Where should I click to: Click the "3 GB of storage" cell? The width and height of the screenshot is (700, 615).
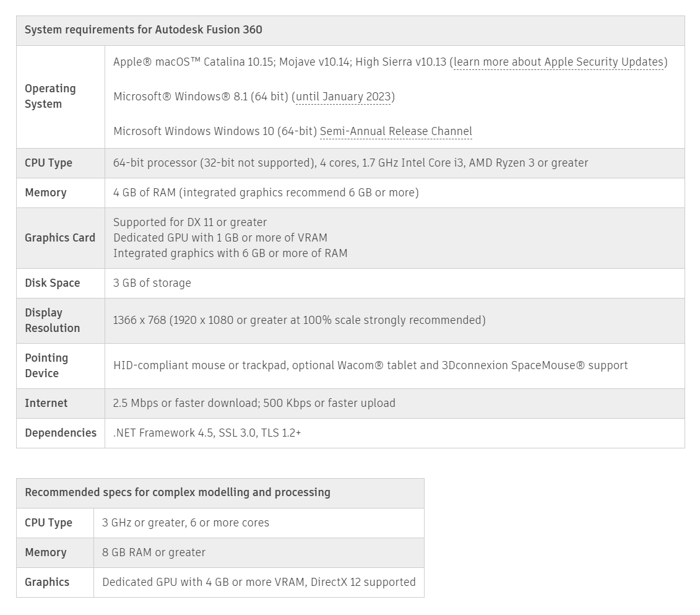point(152,283)
